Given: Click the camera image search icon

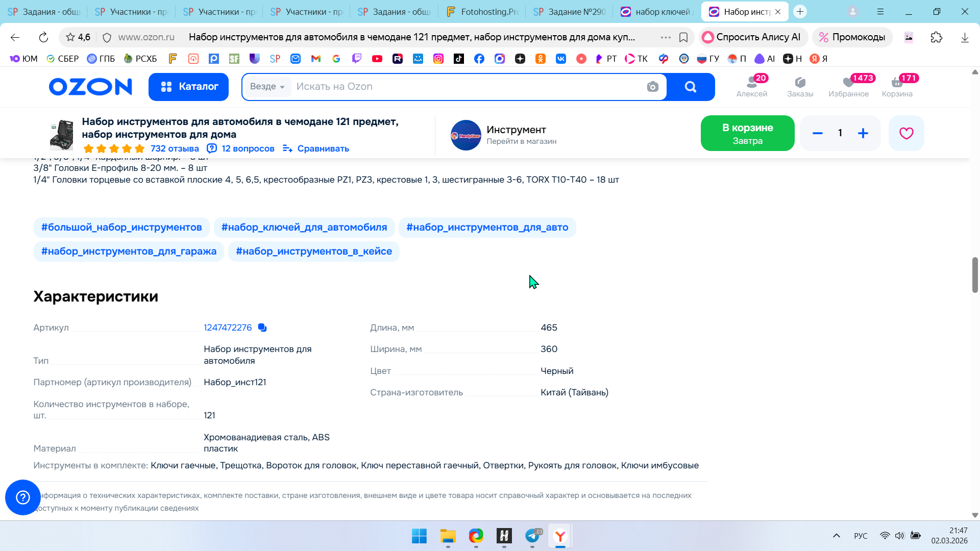Looking at the screenshot, I should click(x=652, y=87).
